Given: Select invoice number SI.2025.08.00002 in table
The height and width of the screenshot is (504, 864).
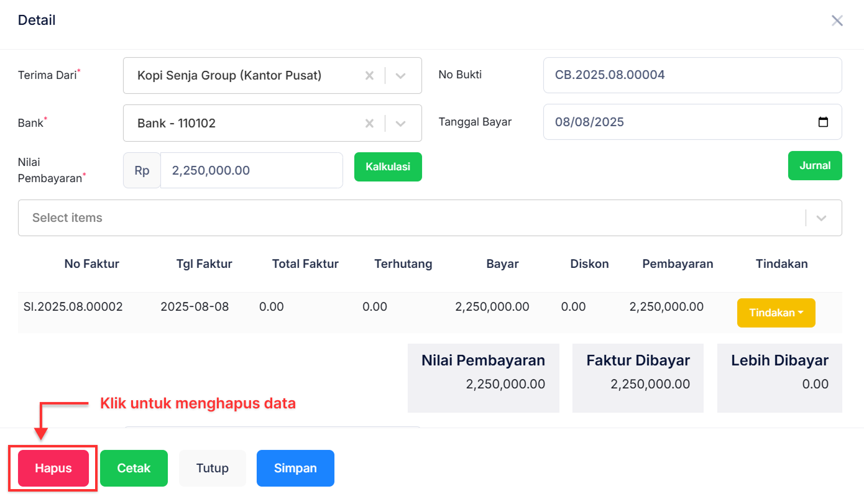Looking at the screenshot, I should pos(73,307).
